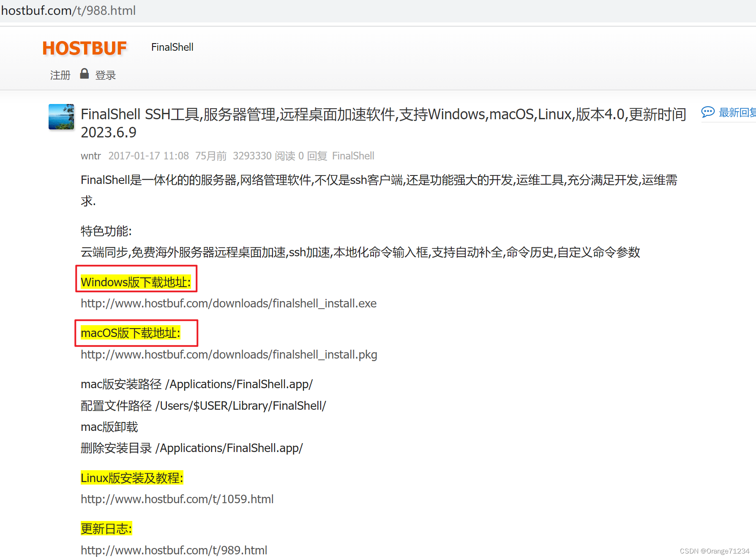Click the highlighted Windows版下载地址 heading
This screenshot has width=756, height=559.
coord(136,282)
